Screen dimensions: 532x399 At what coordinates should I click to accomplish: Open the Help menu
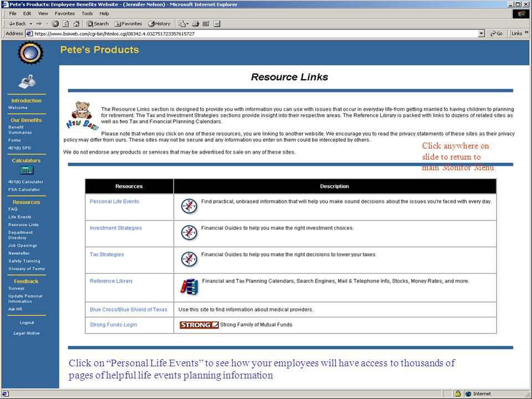[x=104, y=13]
